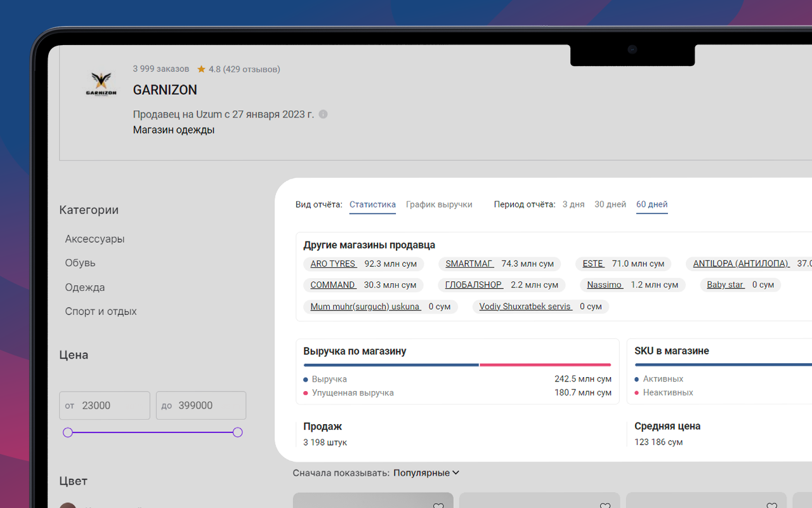Click the right handle of the price slider
The height and width of the screenshot is (508, 812).
(237, 432)
